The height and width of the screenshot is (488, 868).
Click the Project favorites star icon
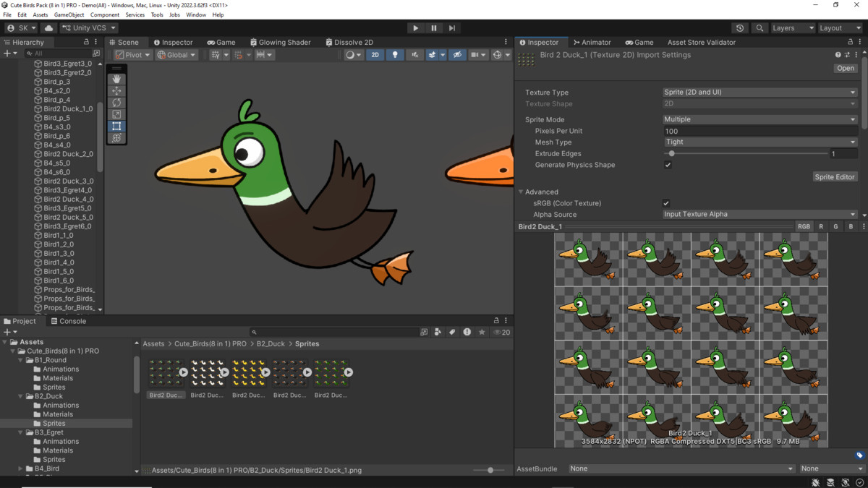[482, 332]
